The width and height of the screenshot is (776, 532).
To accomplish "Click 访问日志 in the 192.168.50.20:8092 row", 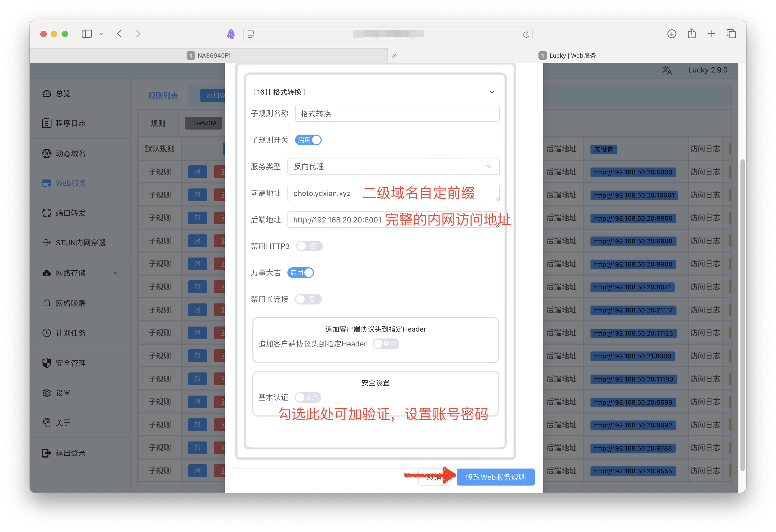I will (705, 425).
